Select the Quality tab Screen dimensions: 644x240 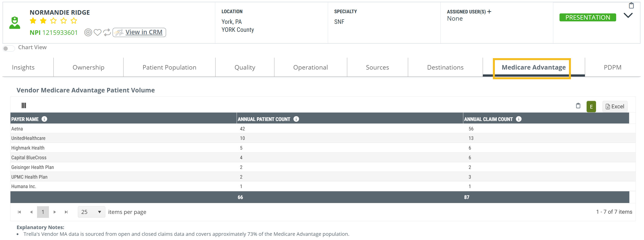pyautogui.click(x=245, y=67)
